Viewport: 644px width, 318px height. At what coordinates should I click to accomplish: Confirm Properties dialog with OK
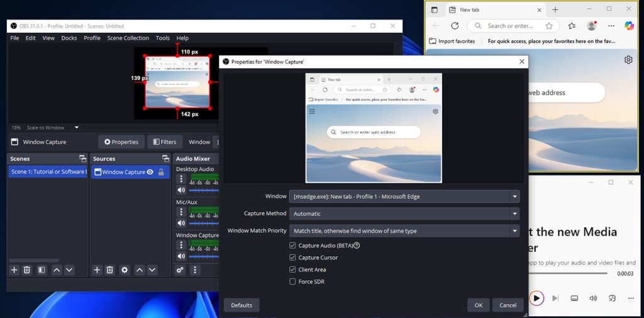click(479, 305)
